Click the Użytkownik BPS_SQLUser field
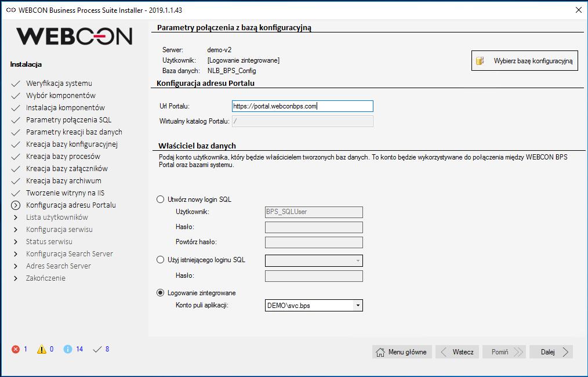This screenshot has height=377, width=588. click(314, 212)
